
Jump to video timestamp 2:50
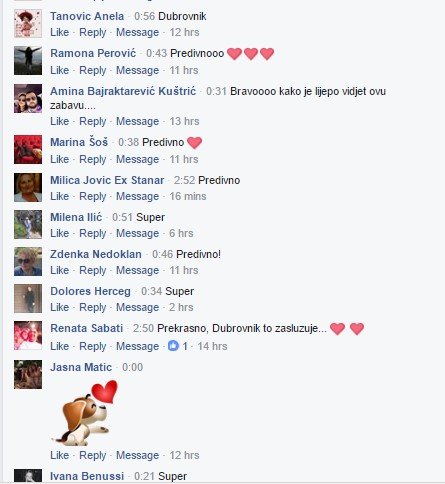click(x=143, y=328)
